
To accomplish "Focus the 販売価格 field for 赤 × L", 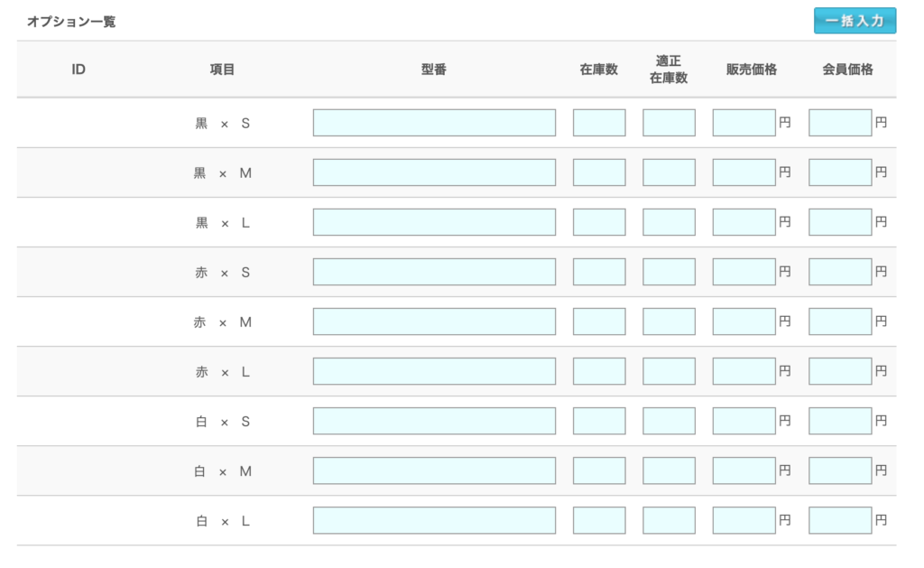I will click(x=744, y=371).
